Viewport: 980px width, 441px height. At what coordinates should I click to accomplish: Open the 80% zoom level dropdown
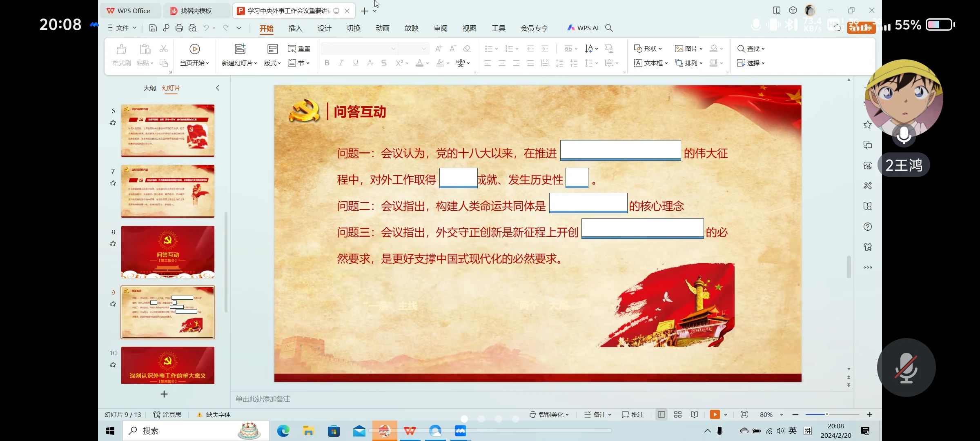pos(782,414)
